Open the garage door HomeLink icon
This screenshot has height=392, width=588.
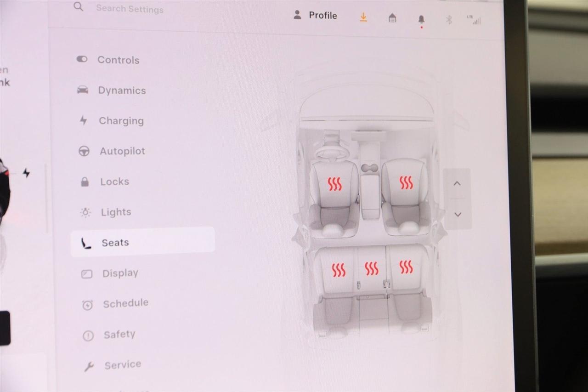(392, 18)
